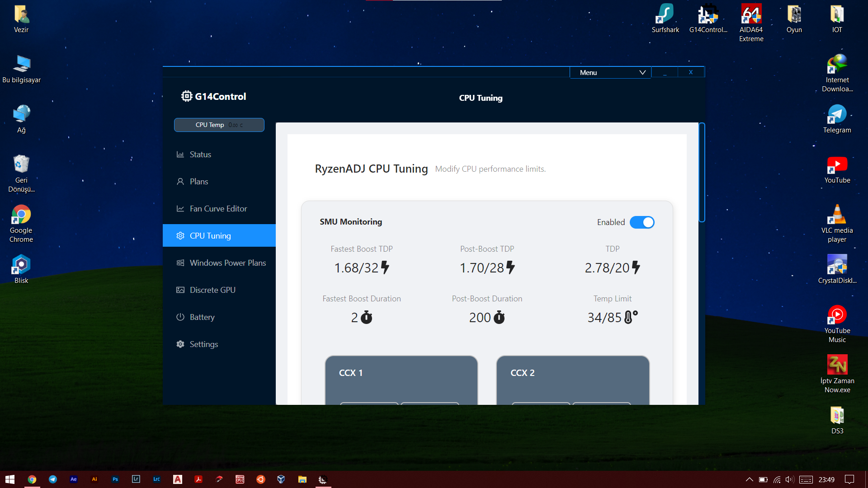Select Windows Power Plans sidebar icon
The width and height of the screenshot is (868, 488).
[180, 263]
